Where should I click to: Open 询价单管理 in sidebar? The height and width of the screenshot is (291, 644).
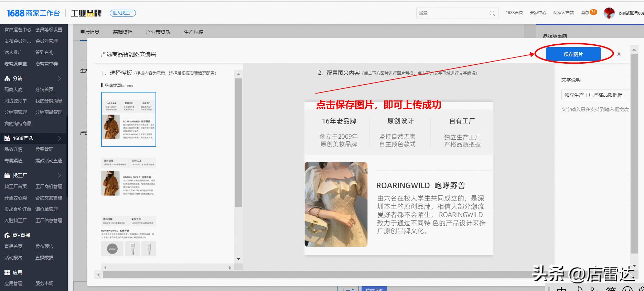pyautogui.click(x=47, y=209)
